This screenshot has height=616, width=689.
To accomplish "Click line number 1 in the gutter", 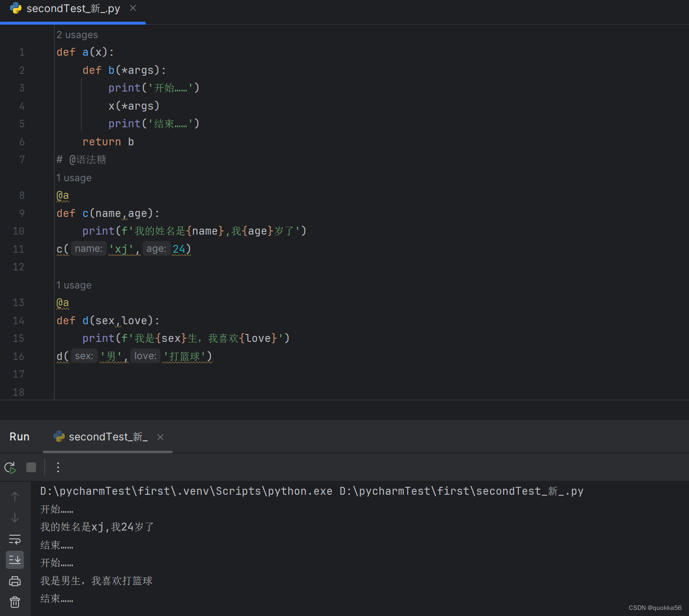I will click(22, 52).
